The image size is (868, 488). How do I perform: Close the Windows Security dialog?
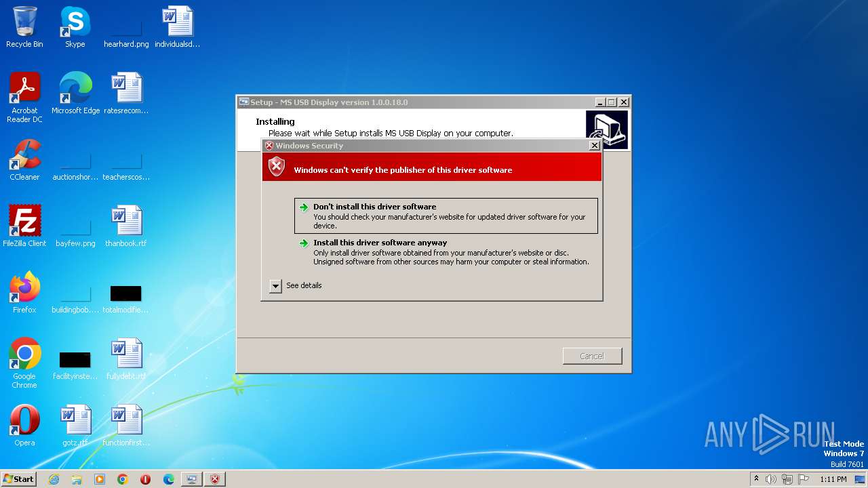(x=594, y=146)
